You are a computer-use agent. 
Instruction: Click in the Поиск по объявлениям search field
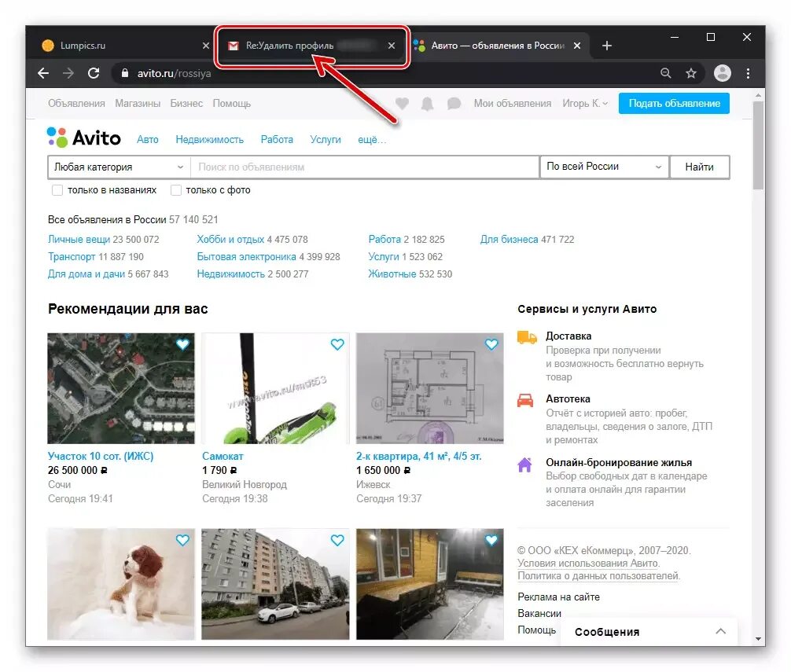click(x=365, y=167)
